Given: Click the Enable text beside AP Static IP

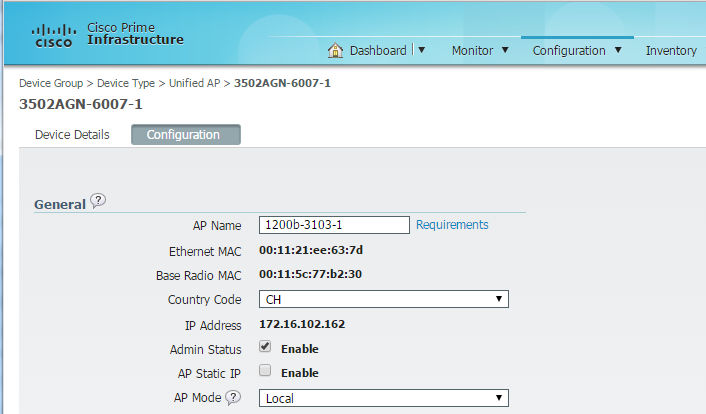Looking at the screenshot, I should pyautogui.click(x=299, y=373).
